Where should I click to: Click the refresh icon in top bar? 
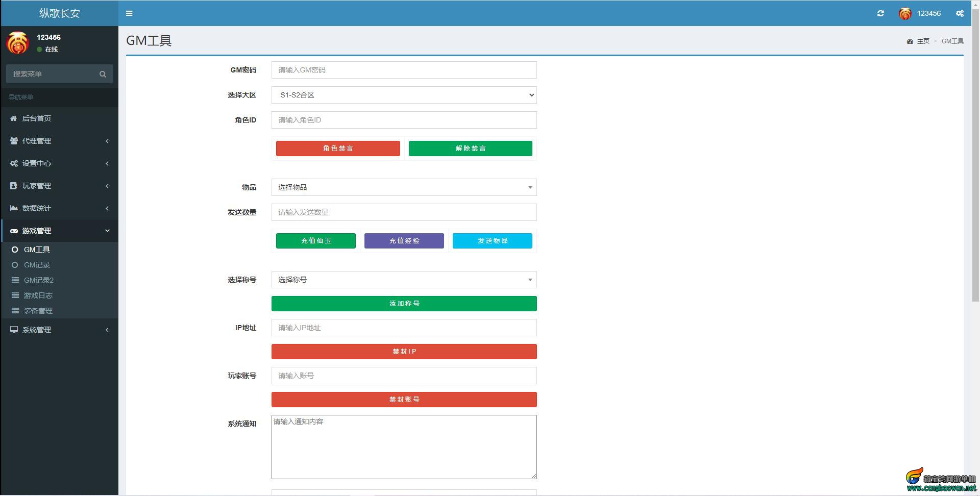pos(880,13)
